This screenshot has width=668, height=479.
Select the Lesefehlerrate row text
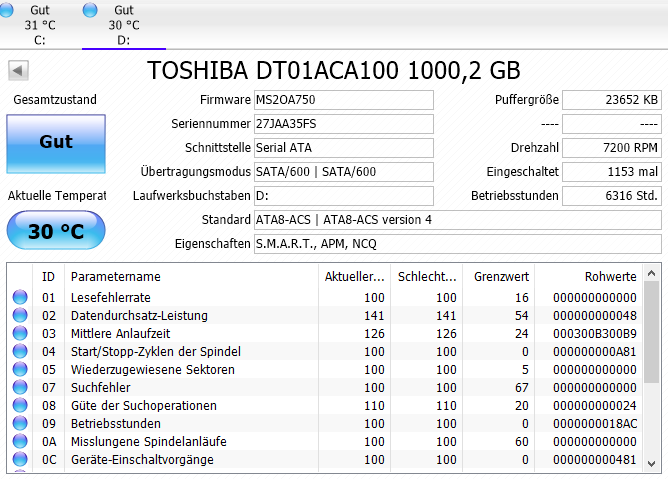pos(111,297)
